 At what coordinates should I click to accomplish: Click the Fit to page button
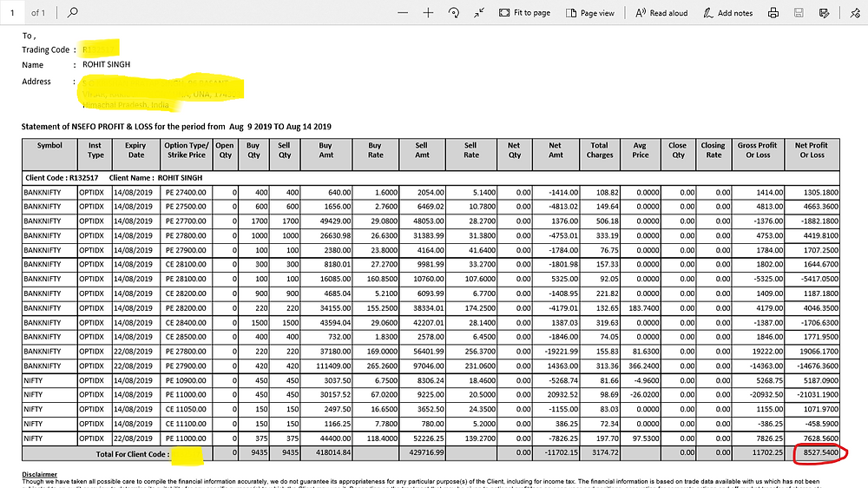click(524, 13)
